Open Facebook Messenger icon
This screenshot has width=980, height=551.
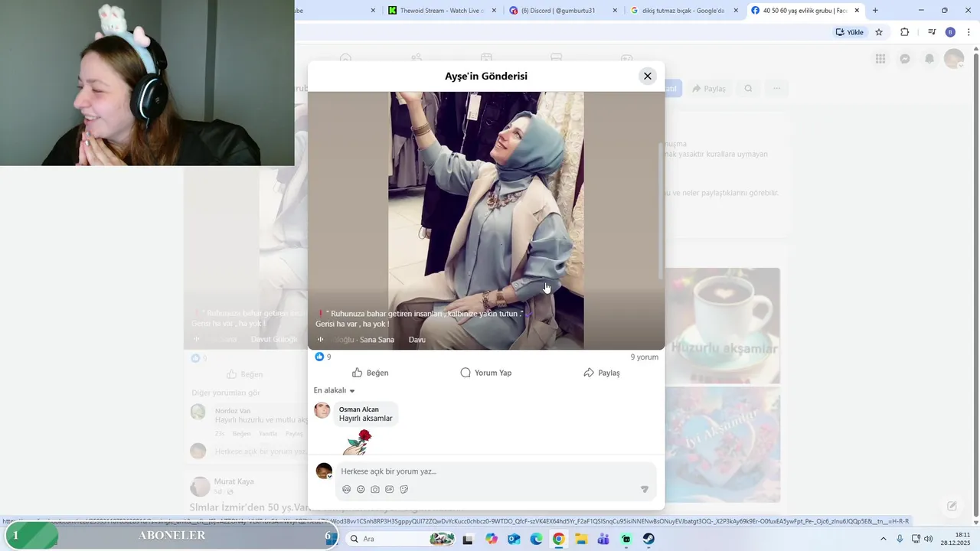905,59
